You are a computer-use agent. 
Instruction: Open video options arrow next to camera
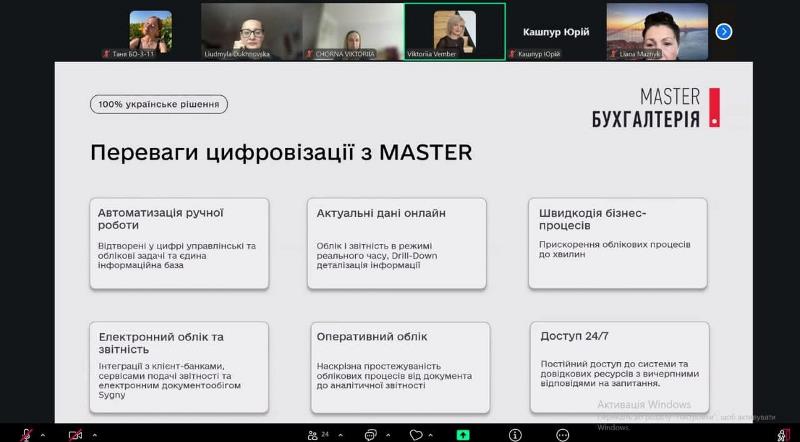94,435
